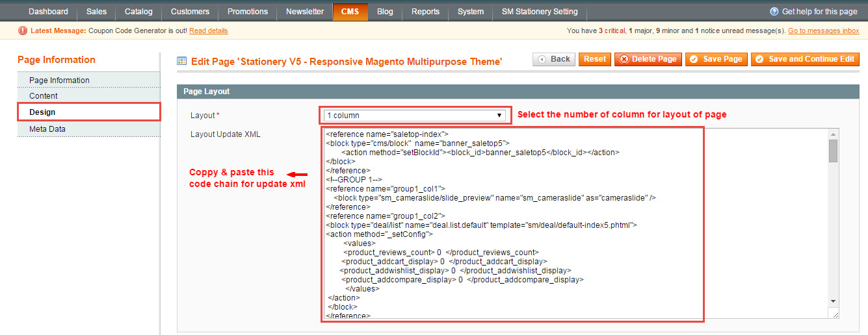Click the Layout field label
The height and width of the screenshot is (335, 868).
click(205, 116)
